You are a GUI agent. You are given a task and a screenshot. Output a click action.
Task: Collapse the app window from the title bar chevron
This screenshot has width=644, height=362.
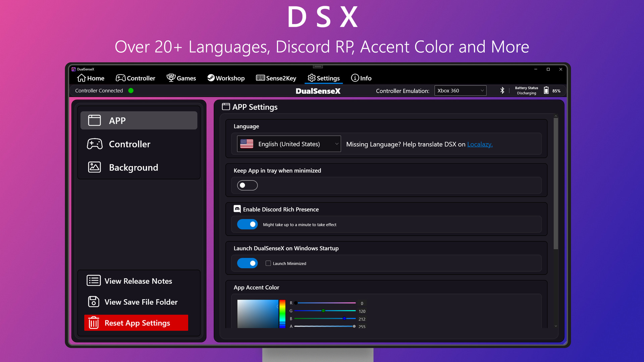point(317,67)
